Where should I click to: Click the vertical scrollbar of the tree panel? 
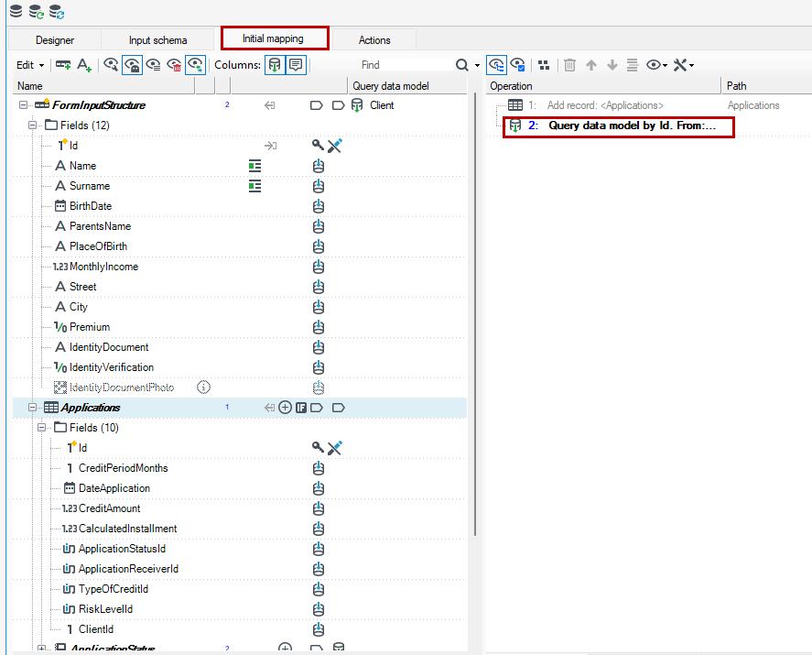click(475, 314)
